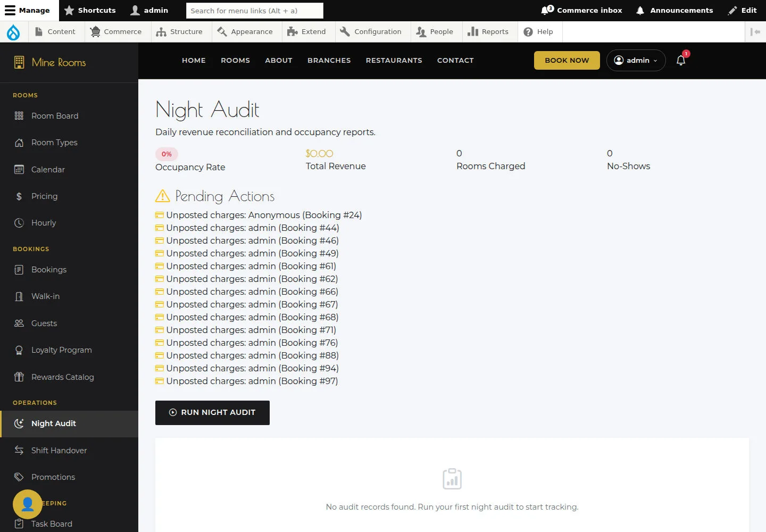766x532 pixels.
Task: Open the Help toolbar item
Action: [539, 32]
